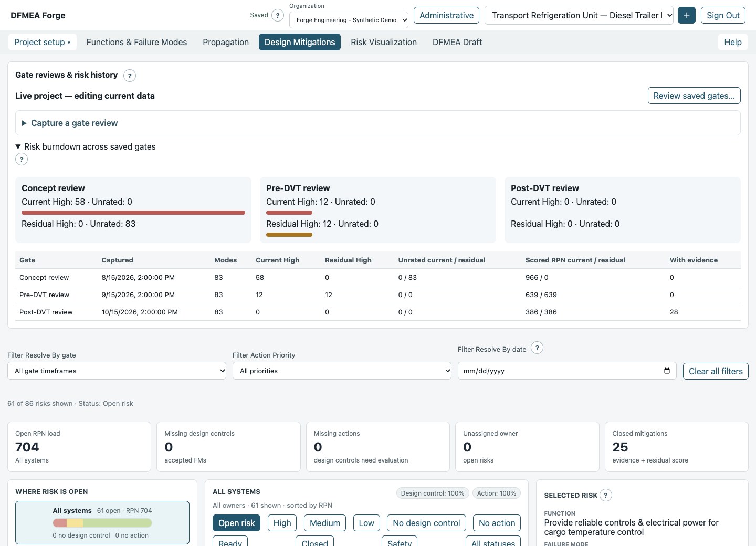Toggle the Safety filter chip
The image size is (756, 546).
400,541
